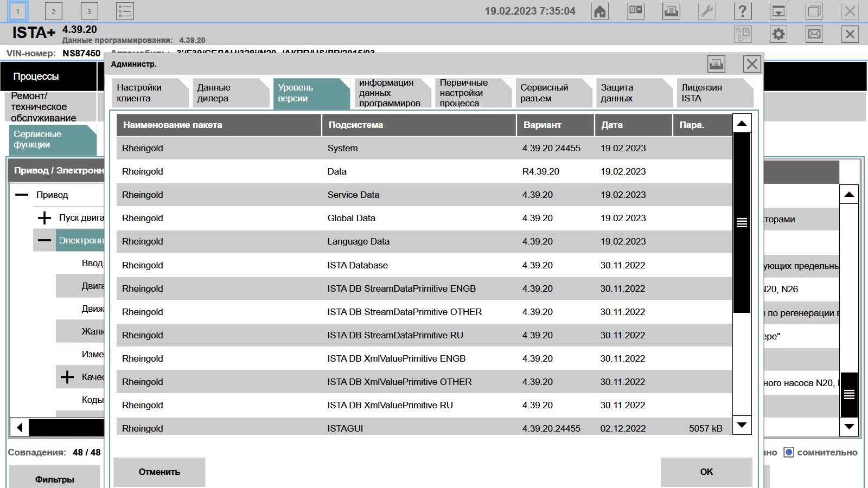Click the overlapping windows icon

(x=814, y=11)
